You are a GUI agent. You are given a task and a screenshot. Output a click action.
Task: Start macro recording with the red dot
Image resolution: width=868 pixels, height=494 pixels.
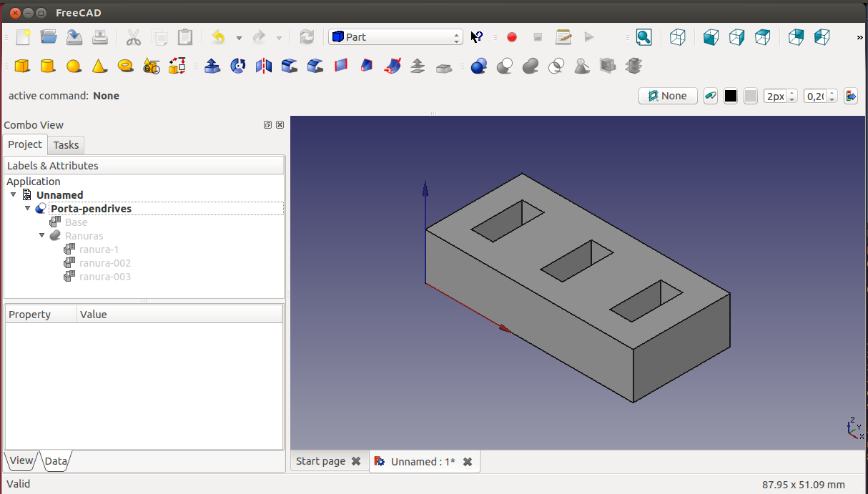512,37
